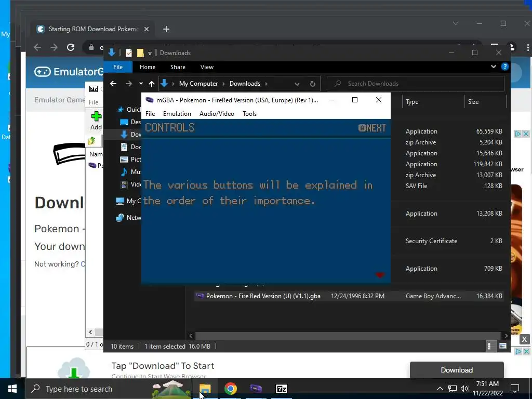Go back in Chrome
The image size is (532, 399).
(37, 47)
